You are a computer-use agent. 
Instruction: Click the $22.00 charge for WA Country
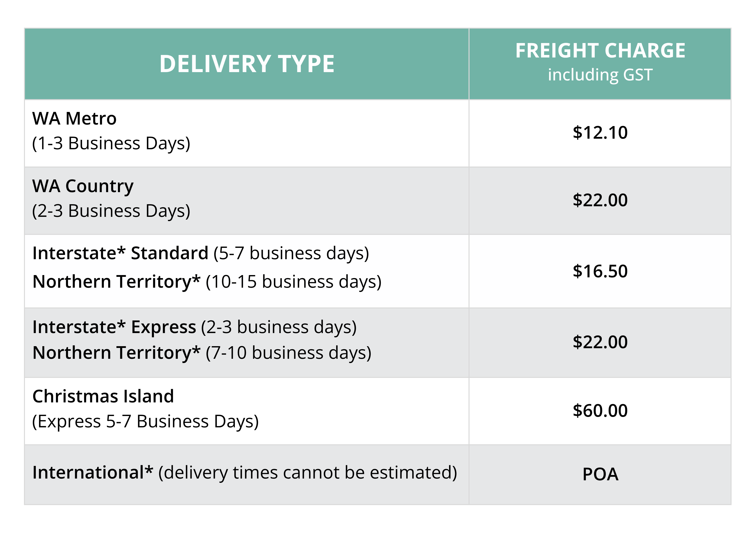point(600,200)
